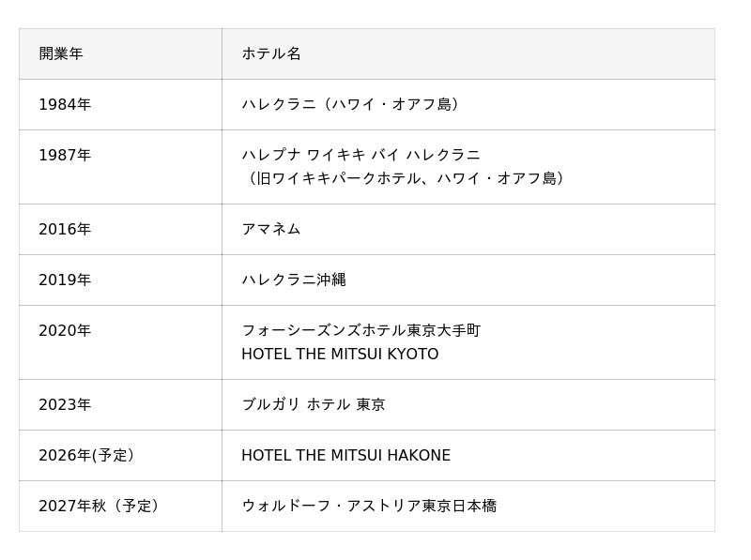This screenshot has height=560, width=751.
Task: Select the 2023年 year cell
Action: pos(65,404)
